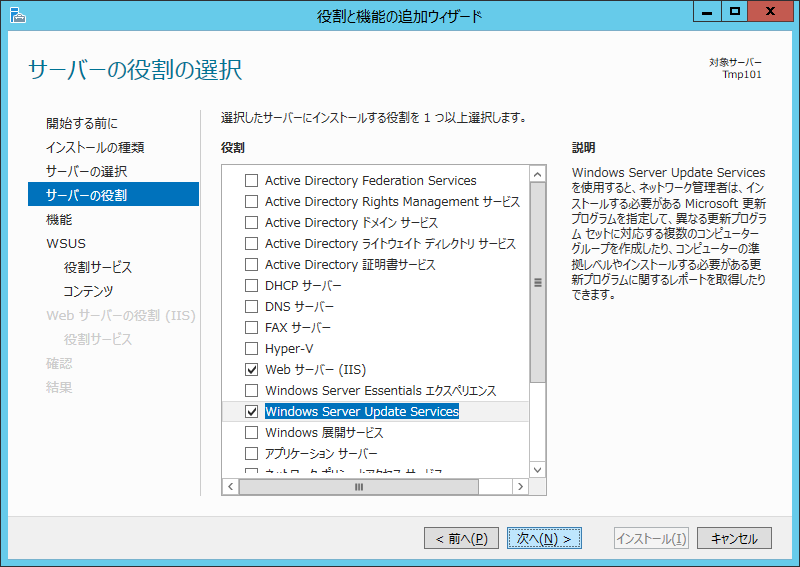The width and height of the screenshot is (800, 567).
Task: Uncheck Windows Server Update Services
Action: click(x=252, y=411)
